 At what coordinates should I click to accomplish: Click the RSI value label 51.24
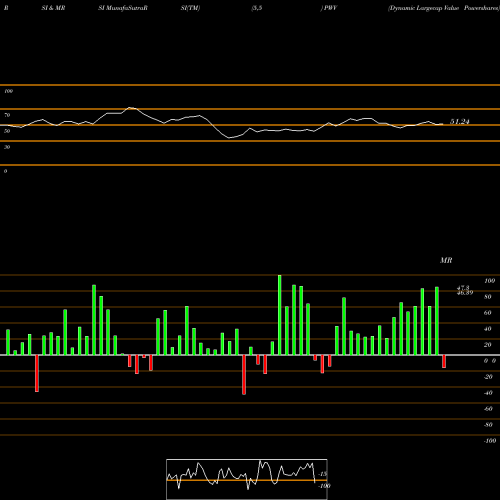click(460, 122)
